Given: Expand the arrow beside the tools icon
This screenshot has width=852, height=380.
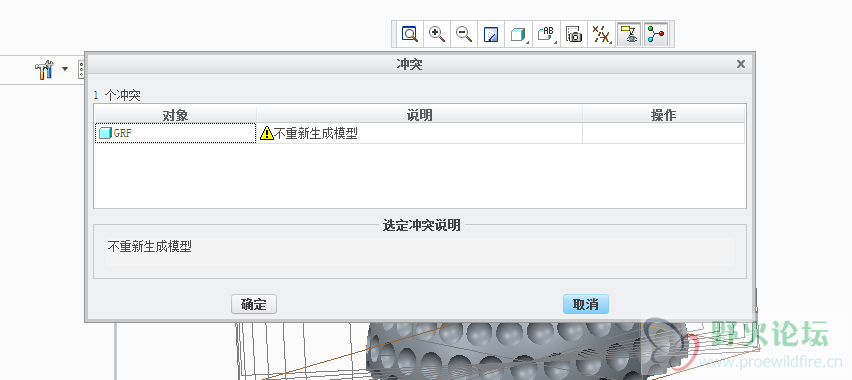Looking at the screenshot, I should pyautogui.click(x=65, y=69).
